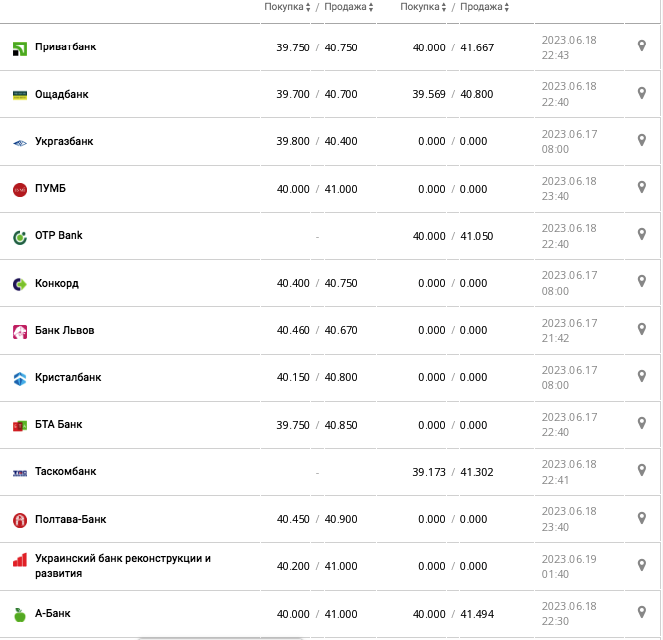The width and height of the screenshot is (663, 640).
Task: Open the Укргазбанк bank name link
Action: pyautogui.click(x=64, y=141)
